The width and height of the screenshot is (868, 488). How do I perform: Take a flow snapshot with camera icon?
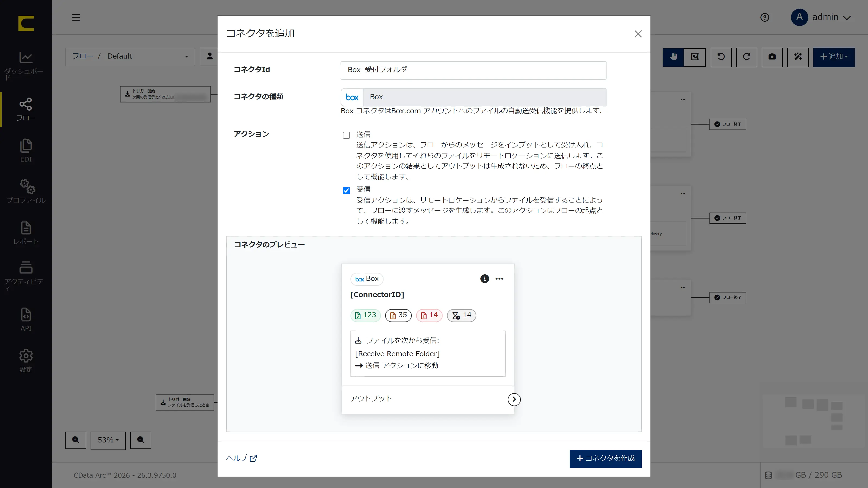click(772, 57)
